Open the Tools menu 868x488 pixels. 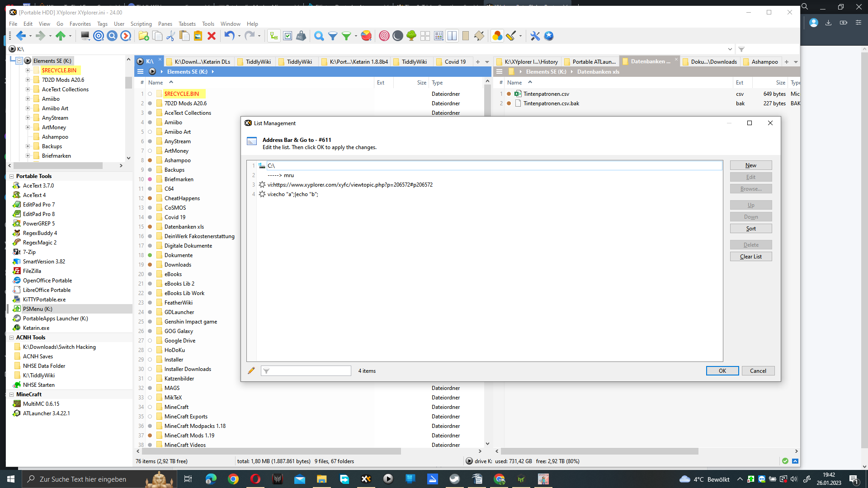coord(208,24)
